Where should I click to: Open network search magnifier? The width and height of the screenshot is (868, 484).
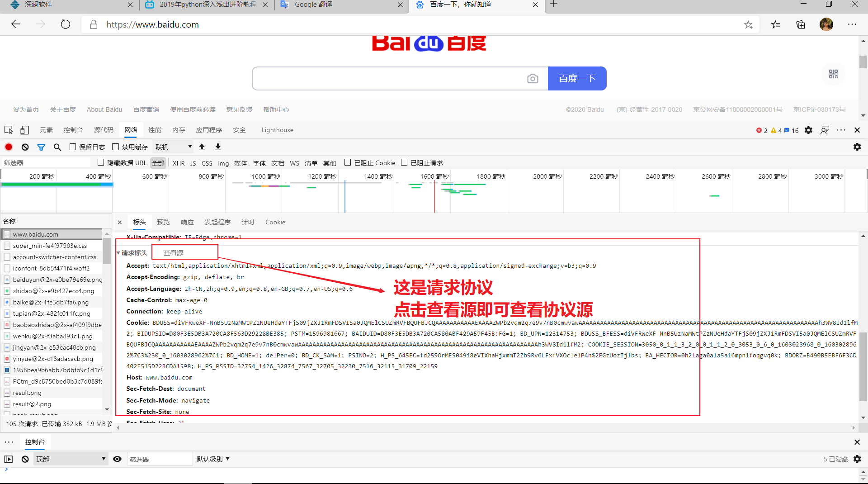coord(57,147)
